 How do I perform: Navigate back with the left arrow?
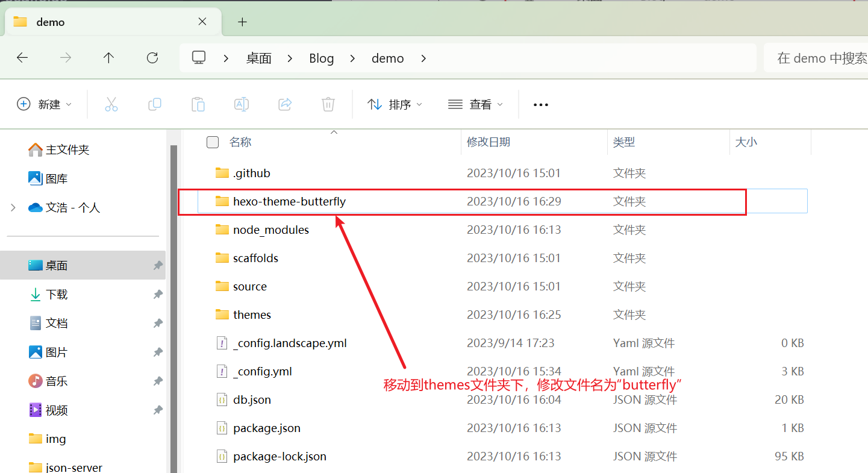click(22, 58)
